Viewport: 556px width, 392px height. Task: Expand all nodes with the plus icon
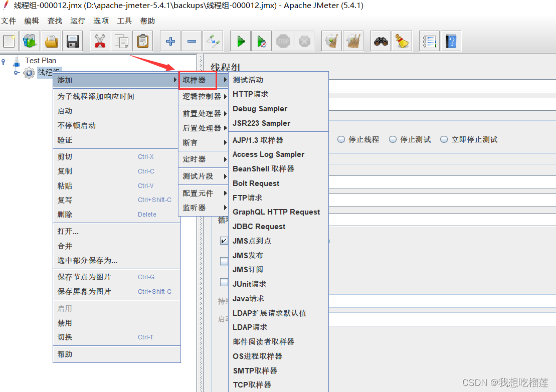pyautogui.click(x=170, y=41)
